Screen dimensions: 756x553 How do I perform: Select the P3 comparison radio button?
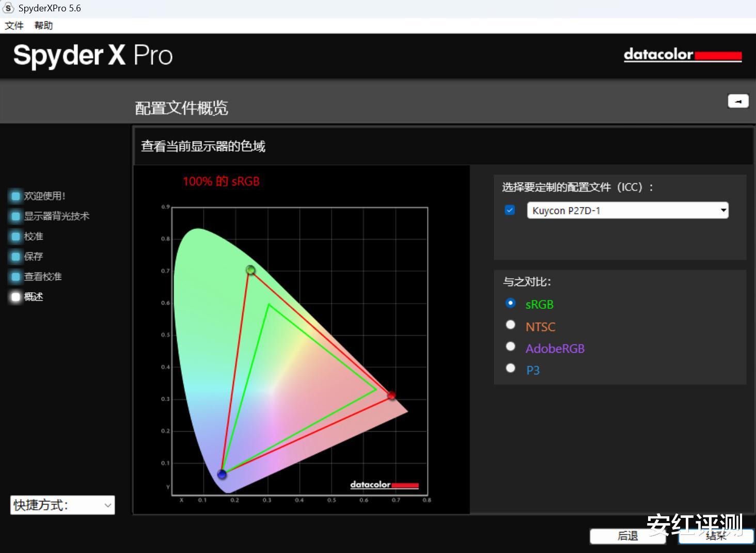pyautogui.click(x=511, y=368)
